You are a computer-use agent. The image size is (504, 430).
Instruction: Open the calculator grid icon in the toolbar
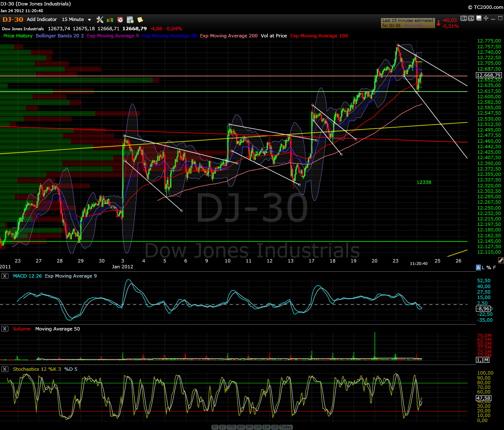pos(129,19)
